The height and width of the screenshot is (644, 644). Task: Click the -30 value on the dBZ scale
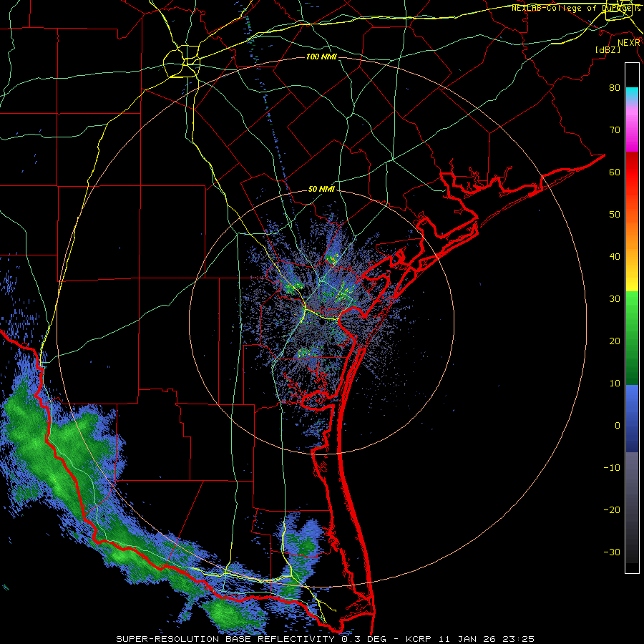point(612,552)
